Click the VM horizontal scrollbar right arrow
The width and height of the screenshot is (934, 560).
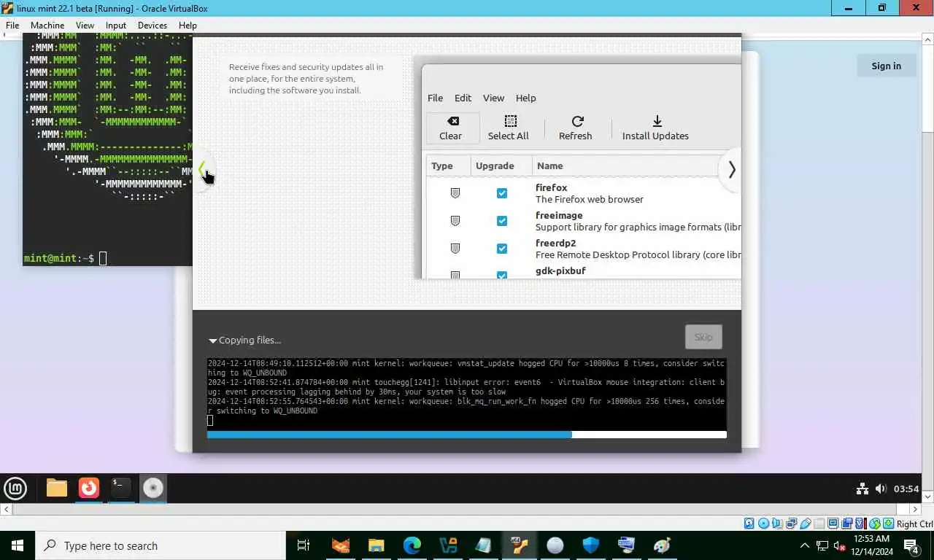click(915, 509)
